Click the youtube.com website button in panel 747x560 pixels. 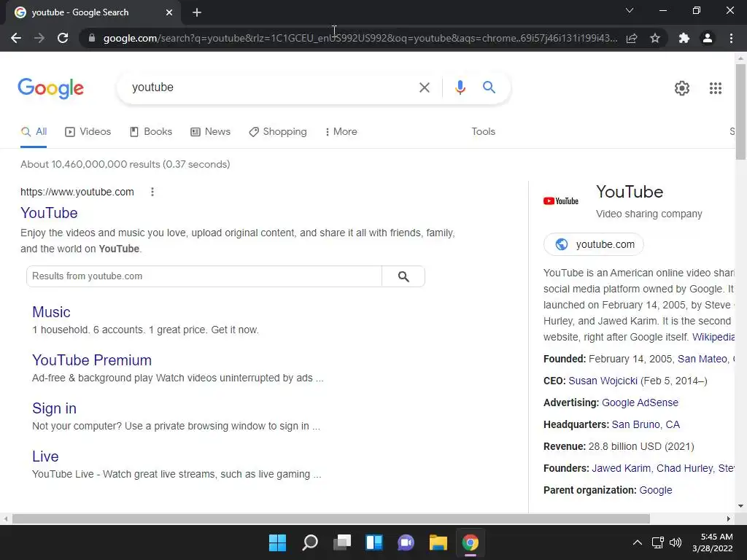(594, 244)
